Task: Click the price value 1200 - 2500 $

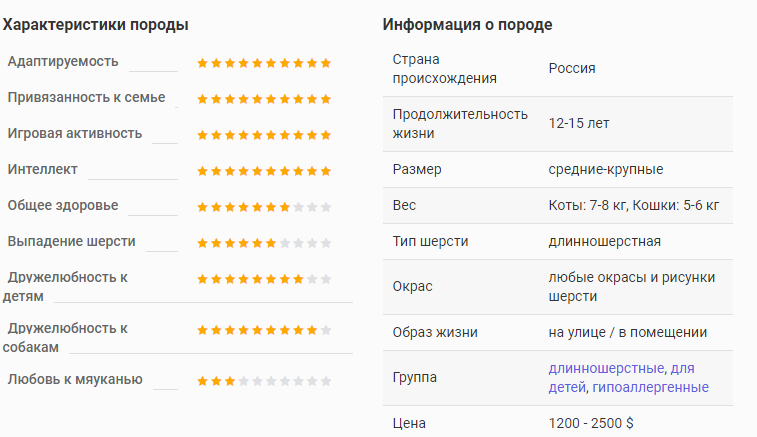Action: point(591,423)
